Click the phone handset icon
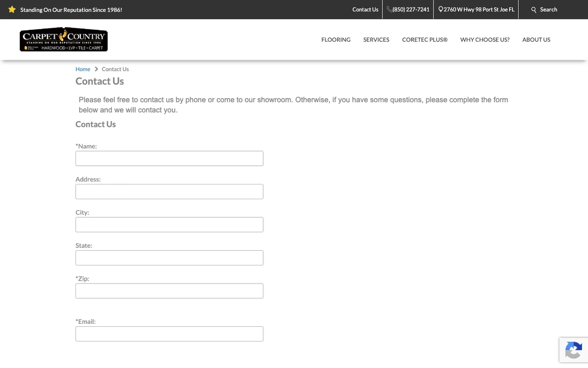 tap(389, 9)
